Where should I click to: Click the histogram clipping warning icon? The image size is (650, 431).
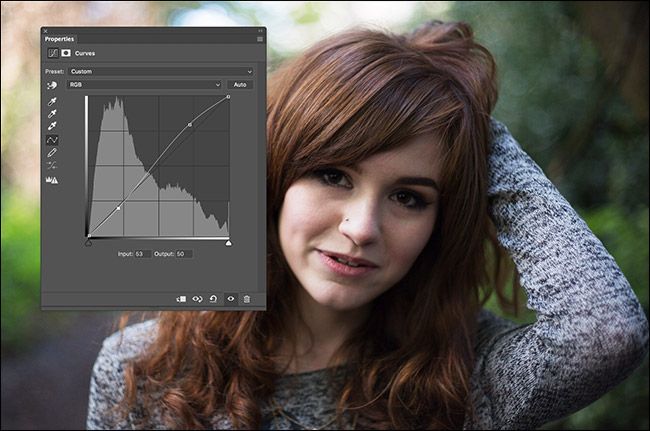click(52, 180)
